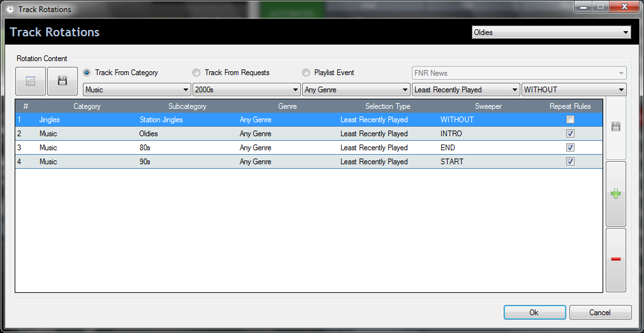The image size is (644, 333).
Task: Toggle Repeat Rules checkbox for 90s row
Action: (x=570, y=162)
